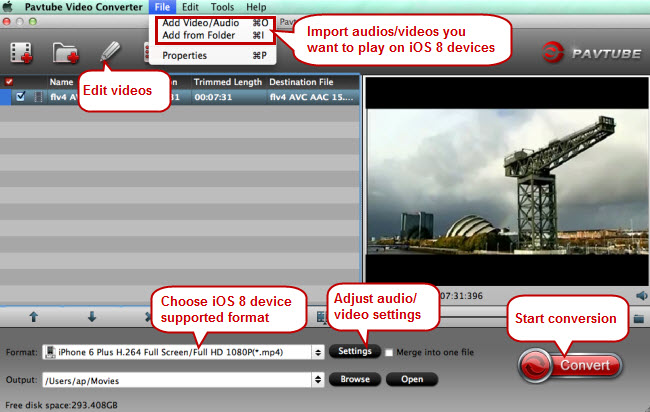Open the pencil Edit video tool
This screenshot has height=412, width=650.
(110, 51)
